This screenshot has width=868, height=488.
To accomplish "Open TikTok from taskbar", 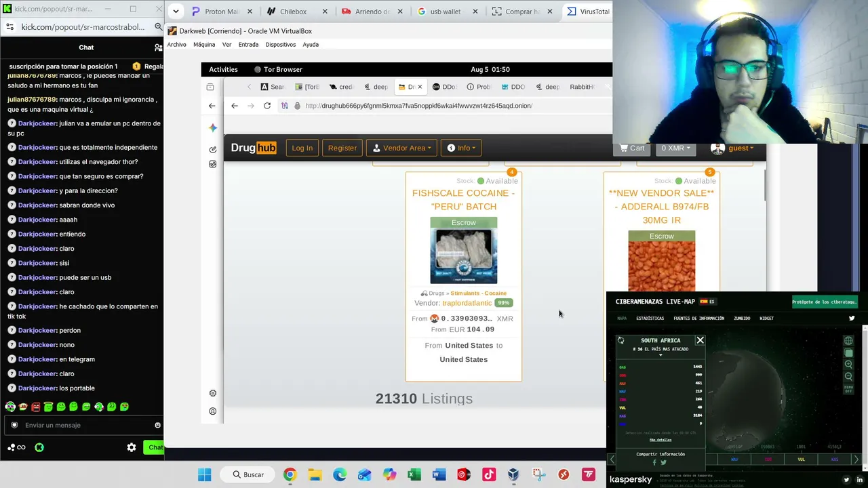I will point(489,474).
